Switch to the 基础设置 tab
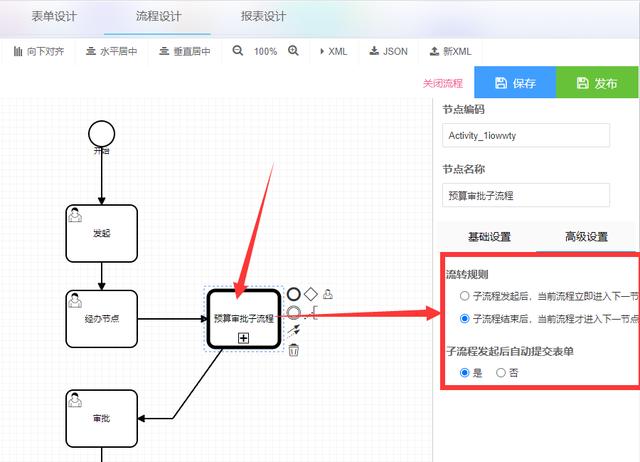Image resolution: width=640 pixels, height=462 pixels. (489, 236)
